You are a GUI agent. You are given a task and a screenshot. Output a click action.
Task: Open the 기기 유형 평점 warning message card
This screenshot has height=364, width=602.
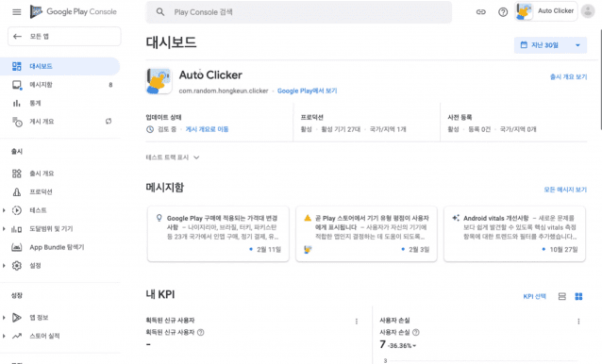pyautogui.click(x=366, y=234)
